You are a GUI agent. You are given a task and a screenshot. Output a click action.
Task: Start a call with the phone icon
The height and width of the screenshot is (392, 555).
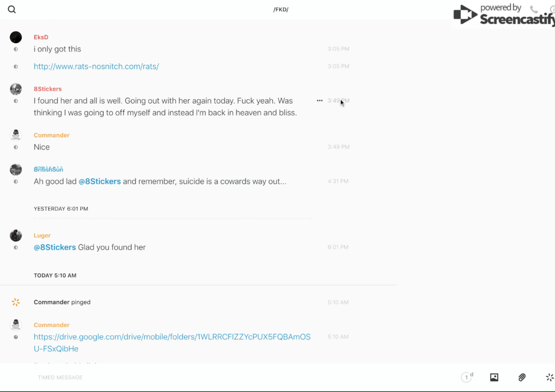click(x=534, y=10)
